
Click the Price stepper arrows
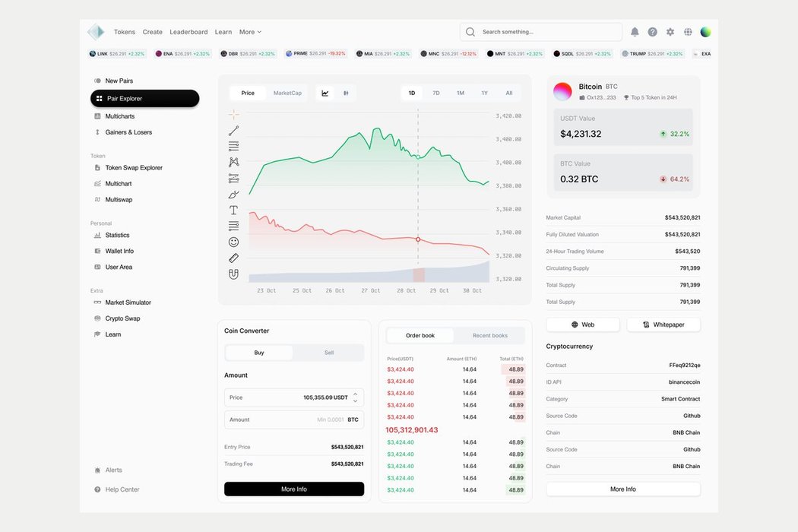[x=355, y=397]
